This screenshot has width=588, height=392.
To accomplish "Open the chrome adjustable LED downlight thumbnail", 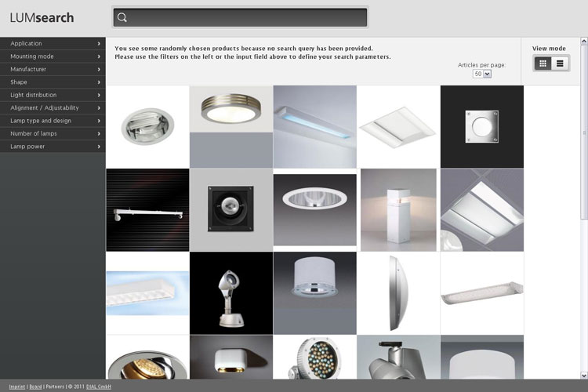I will coord(147,358).
